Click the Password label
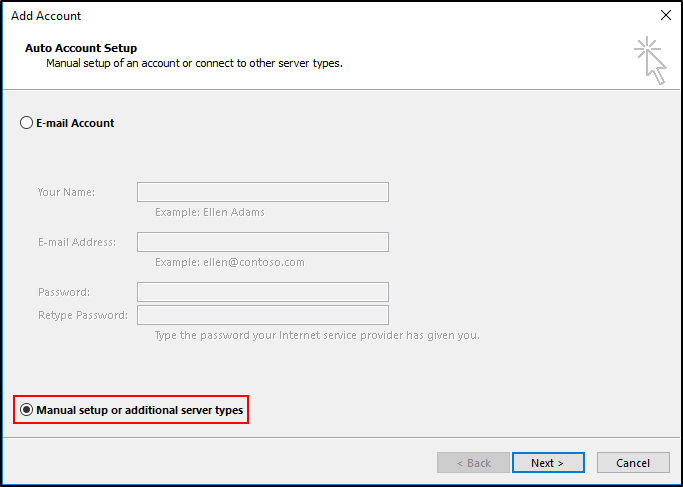 (64, 292)
